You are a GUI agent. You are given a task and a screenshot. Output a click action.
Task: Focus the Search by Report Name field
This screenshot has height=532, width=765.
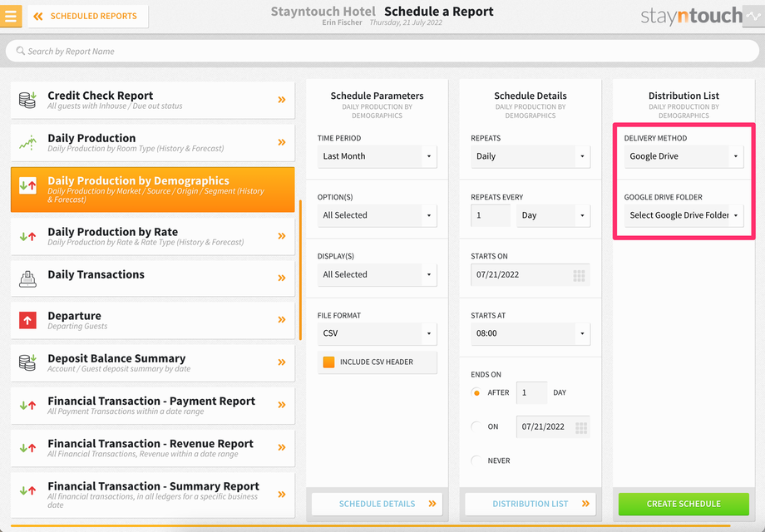(382, 51)
